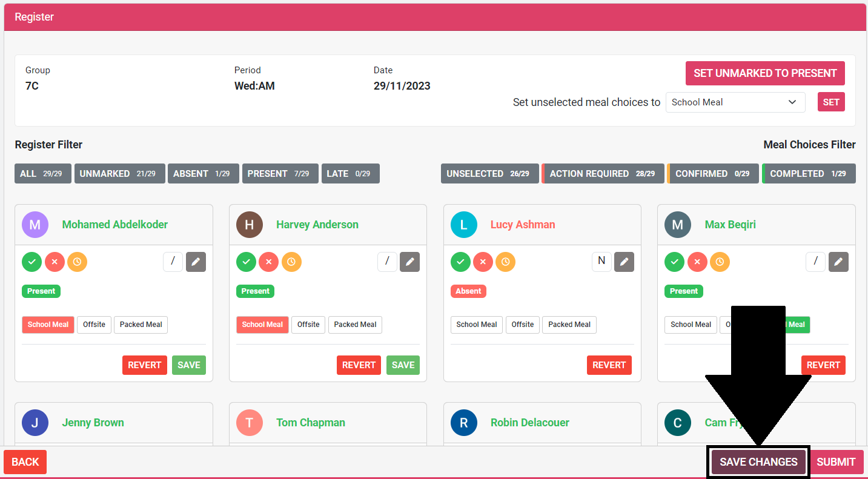Revert changes on Lucy Ashman's card
Screen dimensions: 868x479
(609, 365)
